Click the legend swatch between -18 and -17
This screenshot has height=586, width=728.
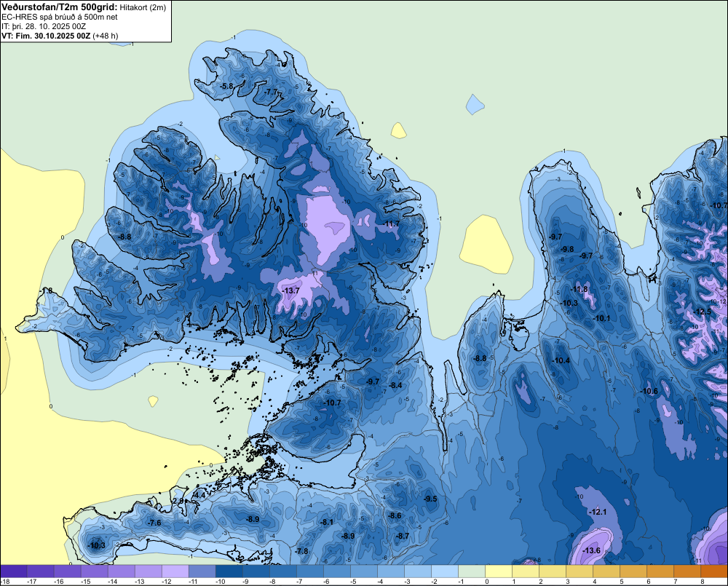point(14,571)
